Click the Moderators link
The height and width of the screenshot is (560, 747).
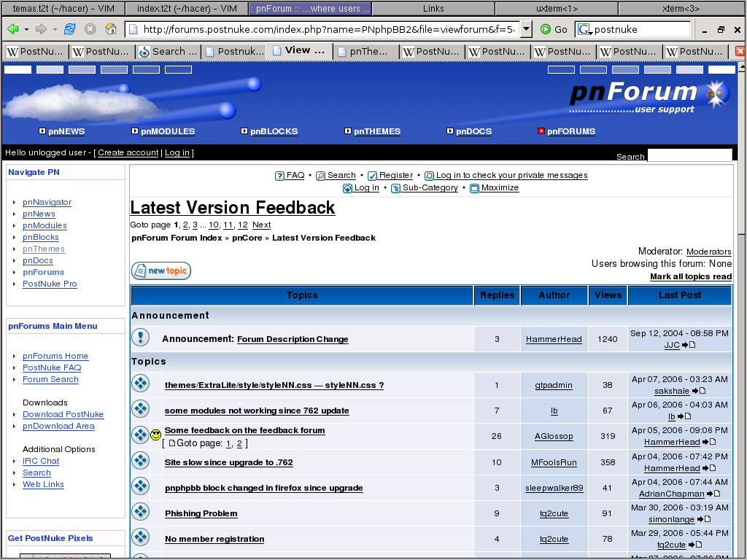point(709,252)
